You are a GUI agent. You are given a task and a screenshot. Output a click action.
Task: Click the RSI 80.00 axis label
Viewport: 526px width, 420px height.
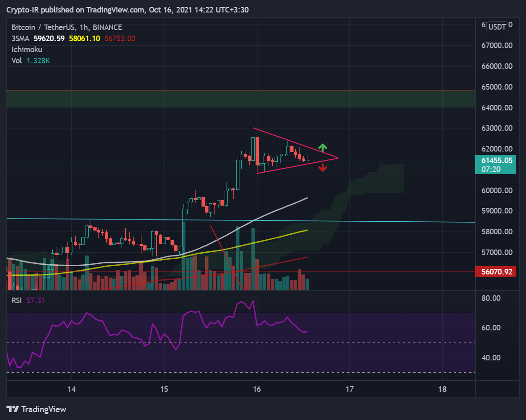491,298
